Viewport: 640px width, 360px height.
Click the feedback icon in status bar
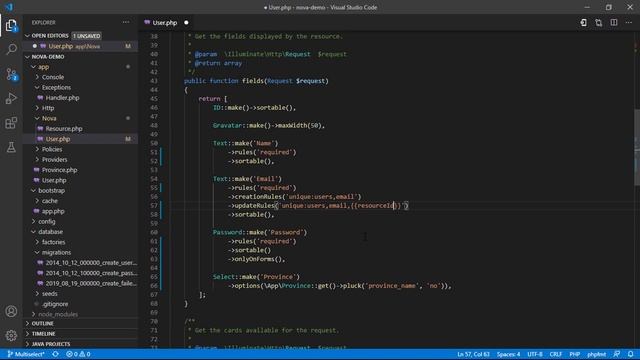[x=617, y=354]
